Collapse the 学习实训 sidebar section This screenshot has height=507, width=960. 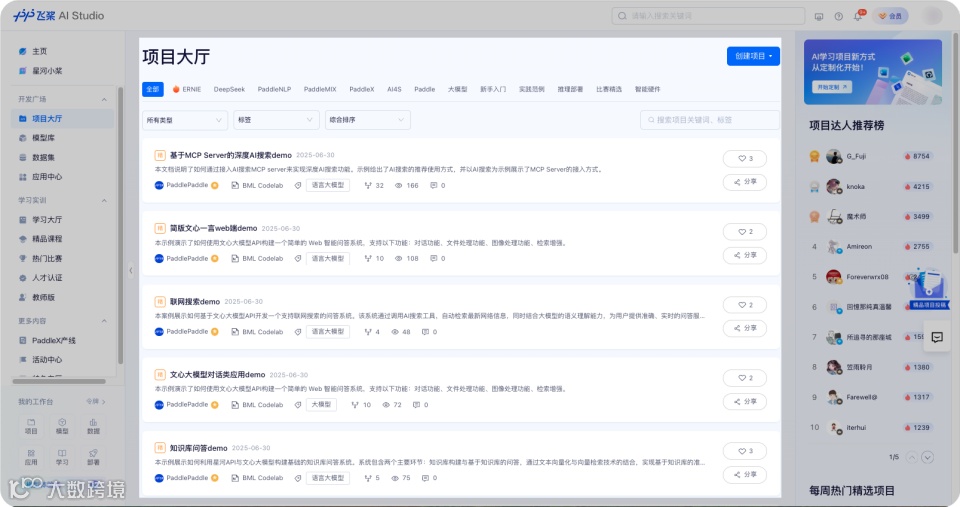coord(104,200)
